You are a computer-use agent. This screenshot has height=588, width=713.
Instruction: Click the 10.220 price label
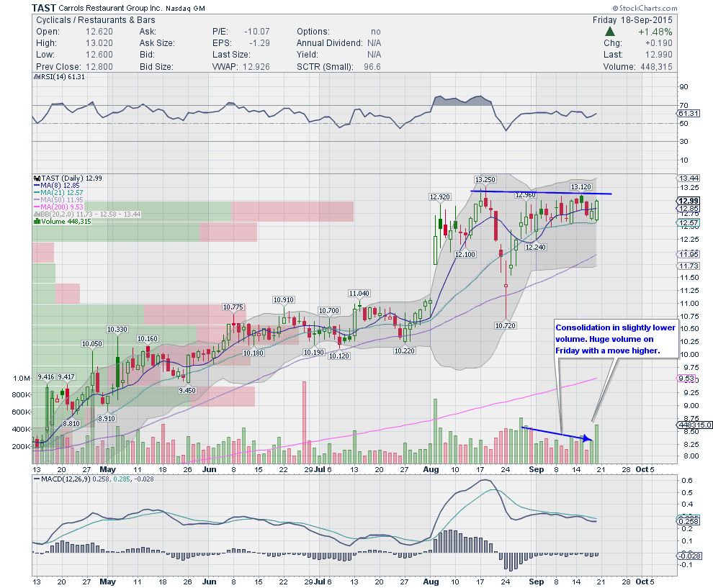(x=405, y=351)
